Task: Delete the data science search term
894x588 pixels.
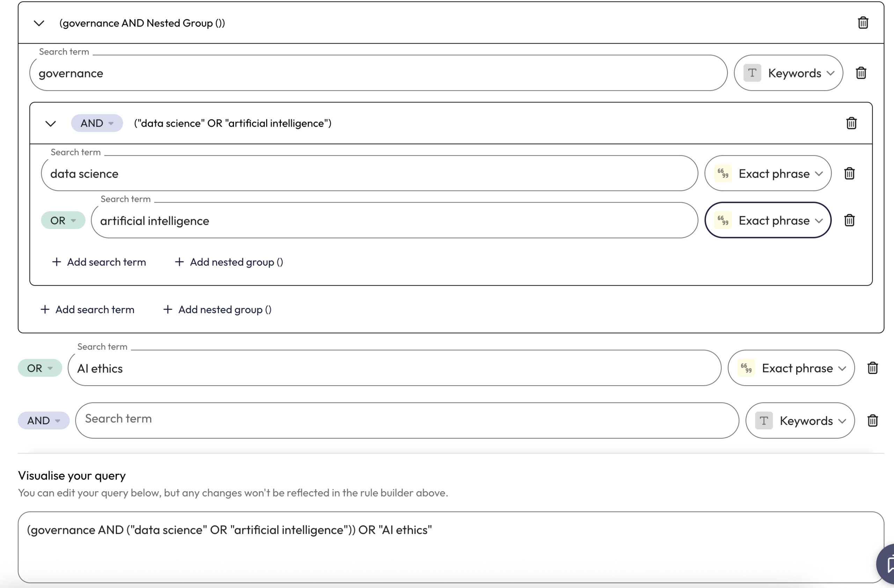Action: pyautogui.click(x=849, y=173)
